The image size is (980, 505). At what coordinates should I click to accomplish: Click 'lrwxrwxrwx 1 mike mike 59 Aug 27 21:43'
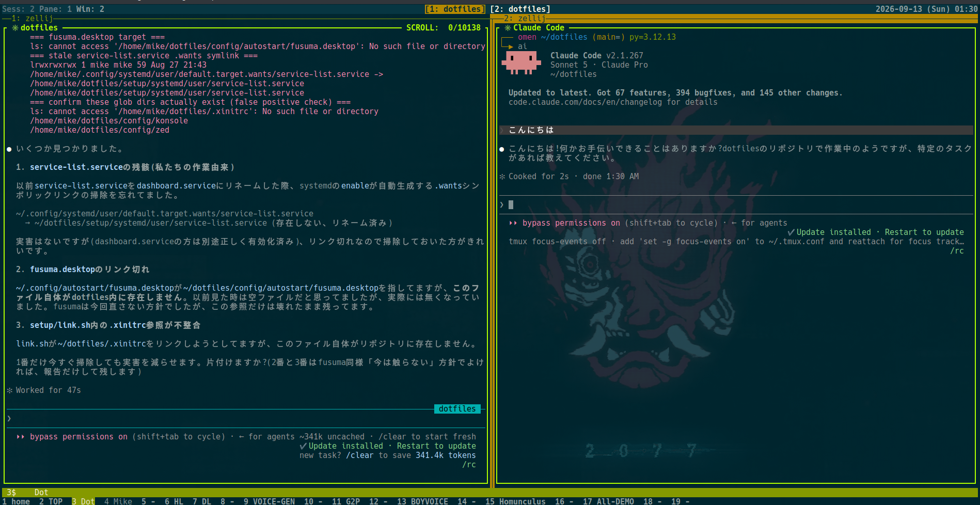coord(118,65)
